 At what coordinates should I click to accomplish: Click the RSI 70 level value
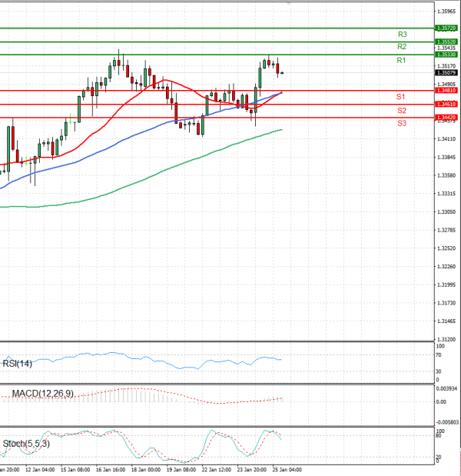[x=439, y=355]
